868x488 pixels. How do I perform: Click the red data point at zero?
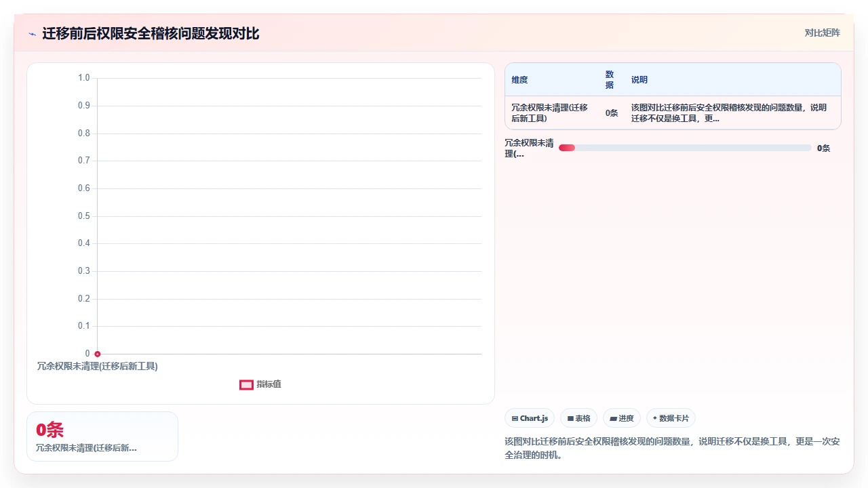pos(98,354)
